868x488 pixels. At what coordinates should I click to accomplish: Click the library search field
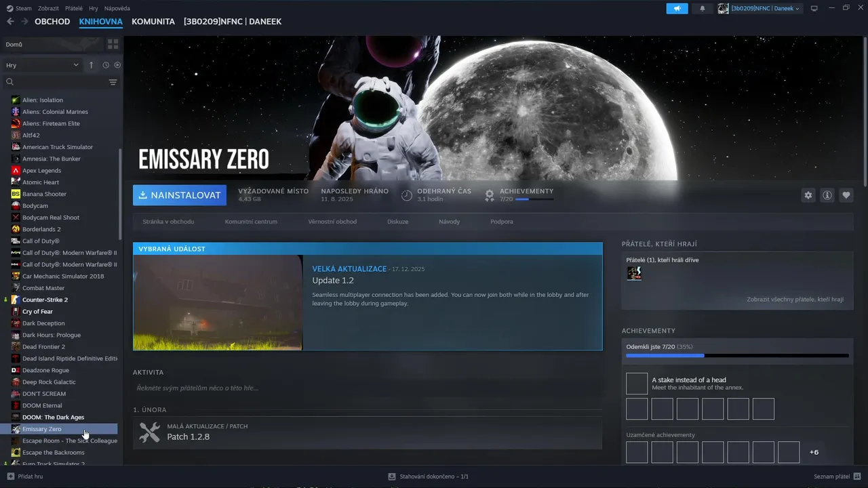54,82
